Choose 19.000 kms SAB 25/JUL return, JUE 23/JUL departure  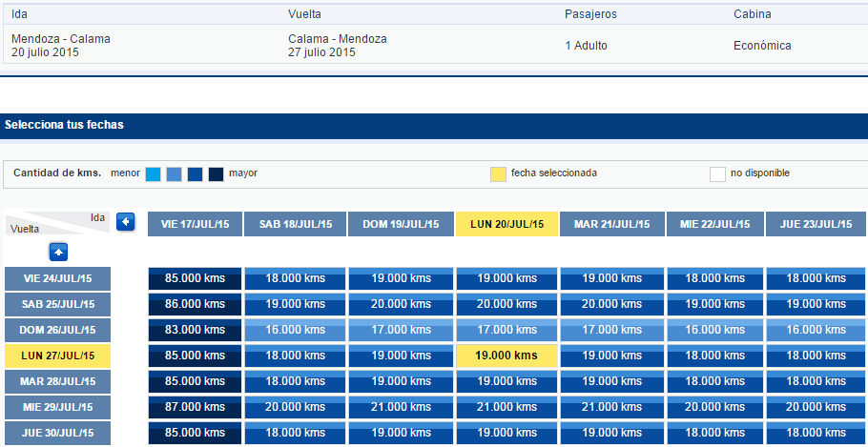point(816,304)
